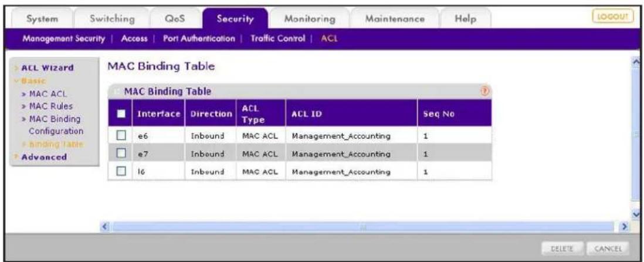Click the Direction column header
The image size is (644, 262).
[x=211, y=114]
